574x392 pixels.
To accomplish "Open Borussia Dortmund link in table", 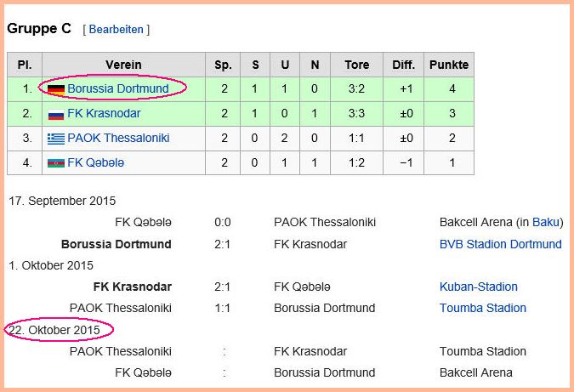I will [x=118, y=88].
